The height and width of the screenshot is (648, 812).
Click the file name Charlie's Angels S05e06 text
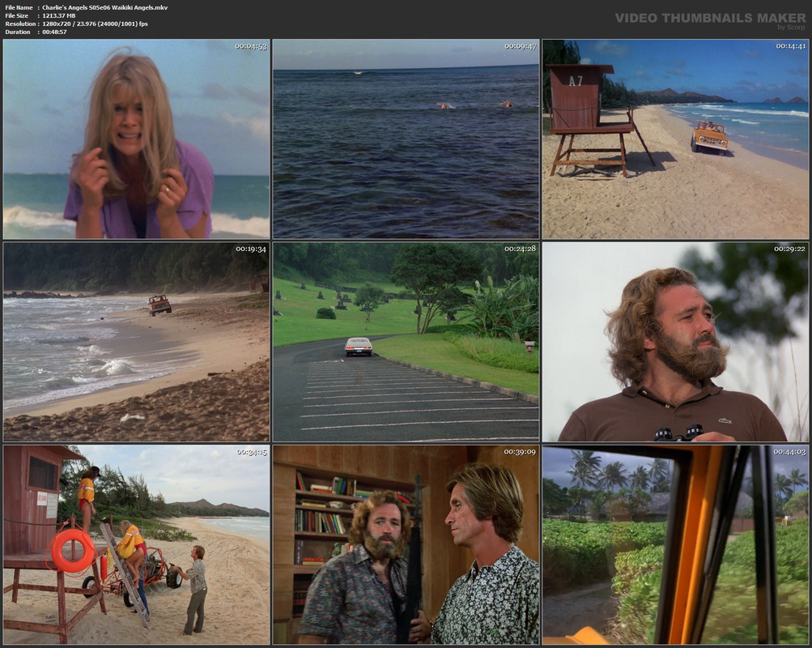pos(104,7)
